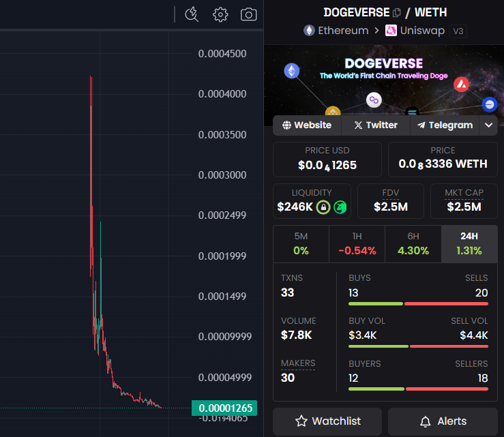Click the PRICE USD value box

tap(327, 160)
